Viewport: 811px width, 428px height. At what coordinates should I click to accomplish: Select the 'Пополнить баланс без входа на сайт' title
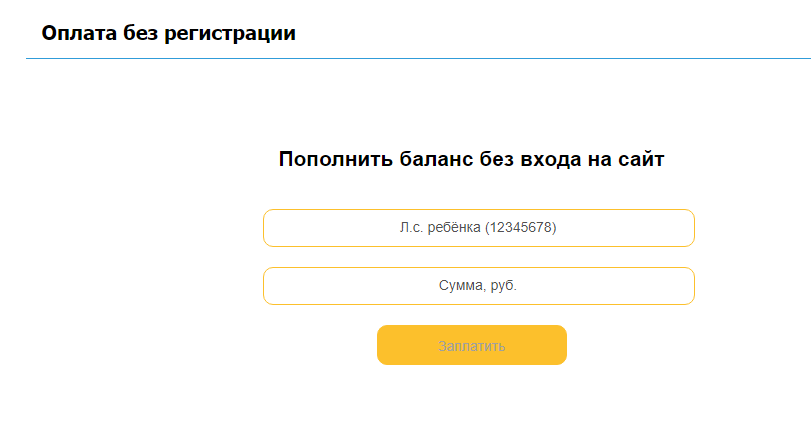[x=471, y=159]
